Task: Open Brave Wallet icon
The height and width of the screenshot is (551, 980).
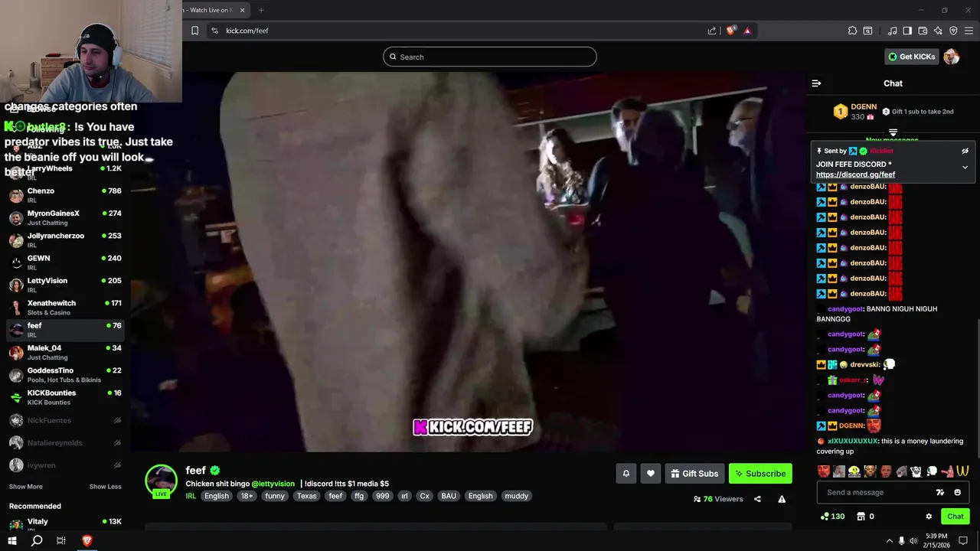Action: (x=923, y=31)
